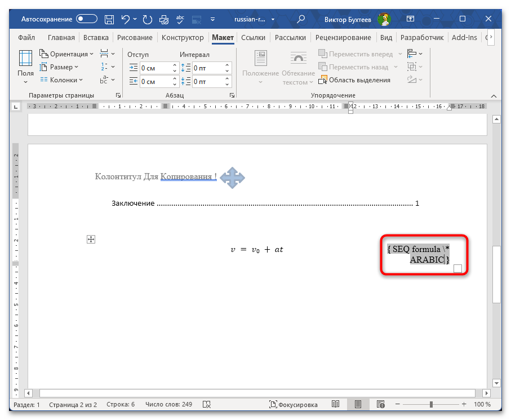Expand the customize quick access toolbar arrow

coord(212,19)
